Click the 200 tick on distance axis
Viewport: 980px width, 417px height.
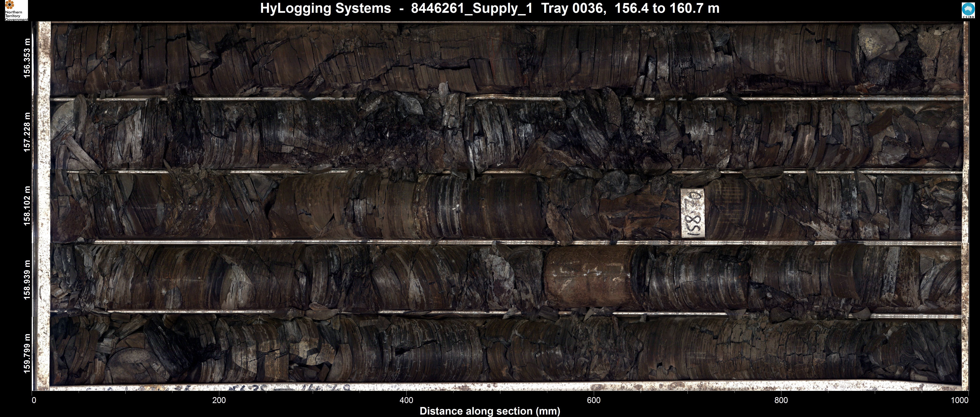pyautogui.click(x=219, y=400)
